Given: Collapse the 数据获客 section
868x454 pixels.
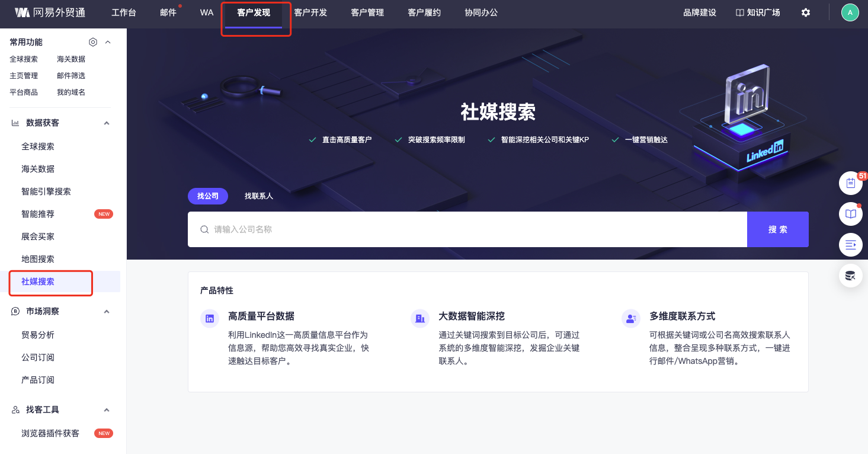Looking at the screenshot, I should pos(107,123).
